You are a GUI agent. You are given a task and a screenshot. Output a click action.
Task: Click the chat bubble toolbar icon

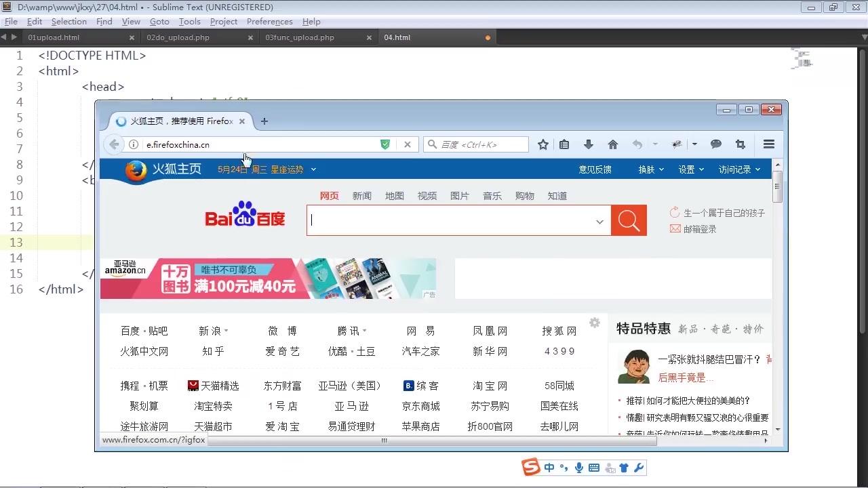coord(716,144)
